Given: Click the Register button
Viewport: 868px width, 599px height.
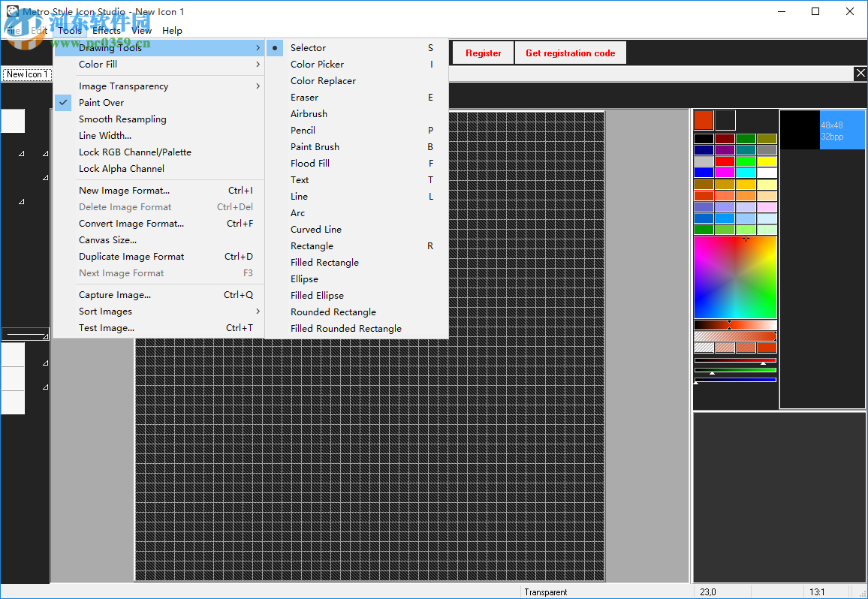Looking at the screenshot, I should (x=483, y=53).
